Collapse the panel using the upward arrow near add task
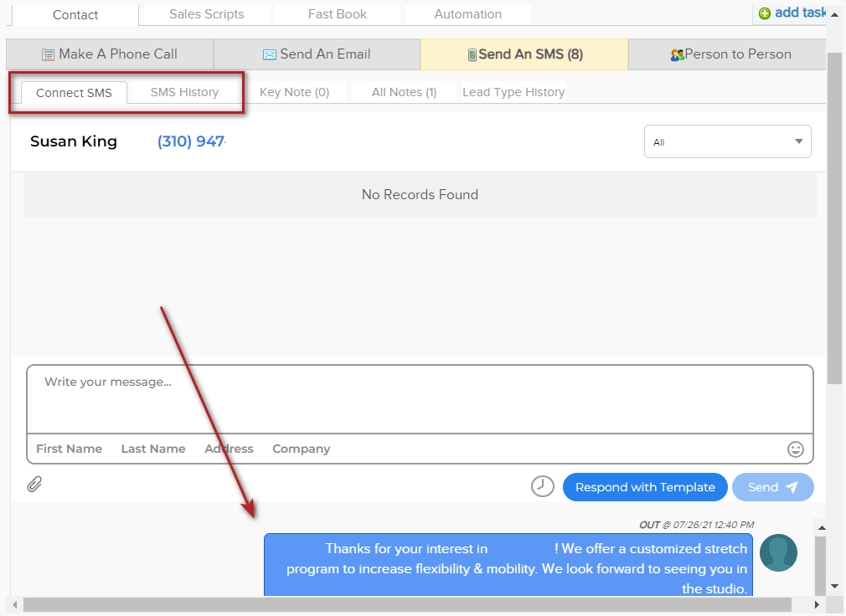The image size is (846, 616). tap(836, 13)
